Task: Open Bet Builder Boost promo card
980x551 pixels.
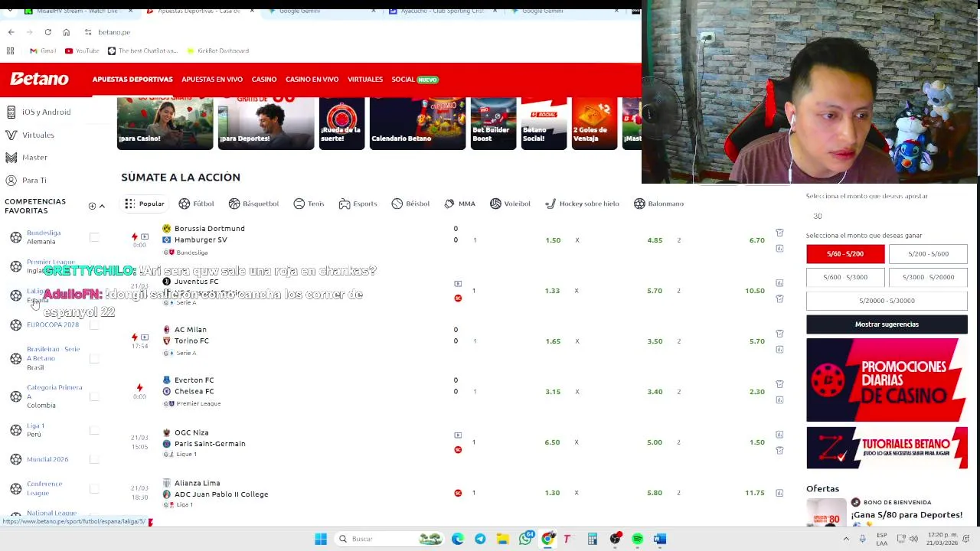Action: (493, 122)
